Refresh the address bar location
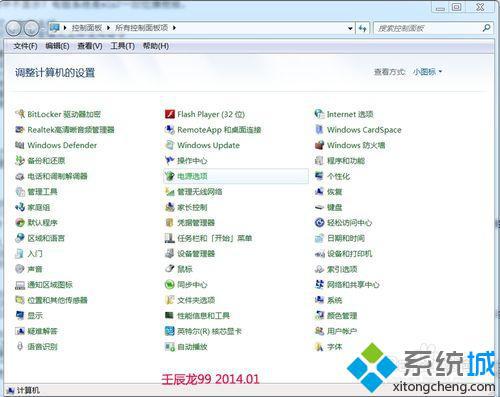This screenshot has width=500, height=397. [362, 28]
